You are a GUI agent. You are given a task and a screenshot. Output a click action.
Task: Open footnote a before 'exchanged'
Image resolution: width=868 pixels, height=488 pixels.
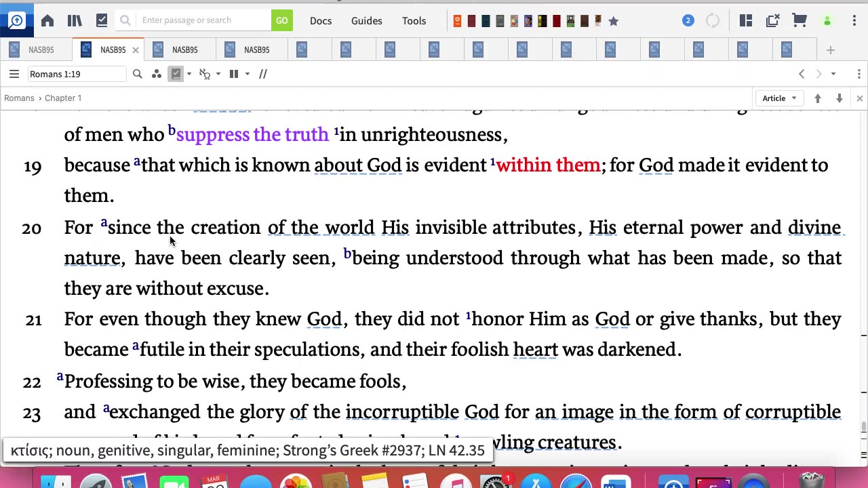(x=106, y=408)
